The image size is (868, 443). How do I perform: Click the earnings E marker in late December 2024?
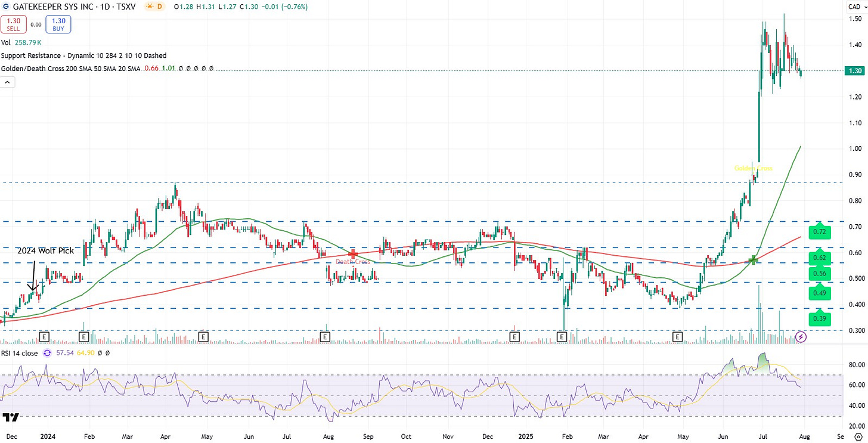click(514, 337)
